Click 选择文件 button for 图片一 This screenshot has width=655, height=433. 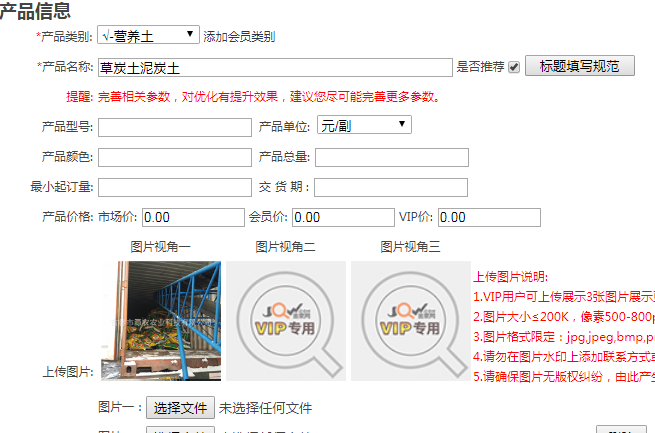click(x=180, y=408)
